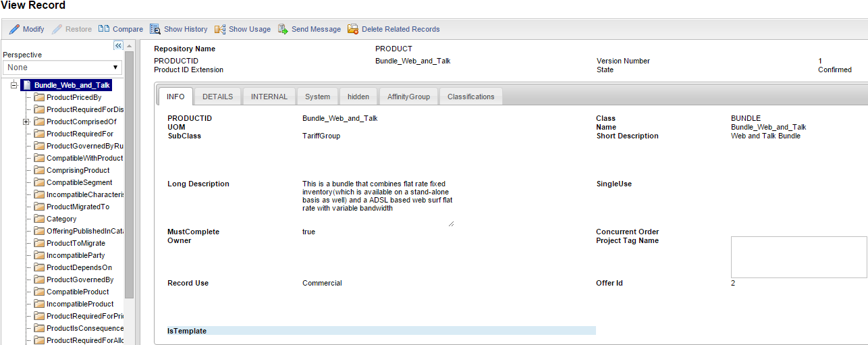This screenshot has height=345, width=868.
Task: Open the Perspective dropdown showing None
Action: tap(62, 68)
